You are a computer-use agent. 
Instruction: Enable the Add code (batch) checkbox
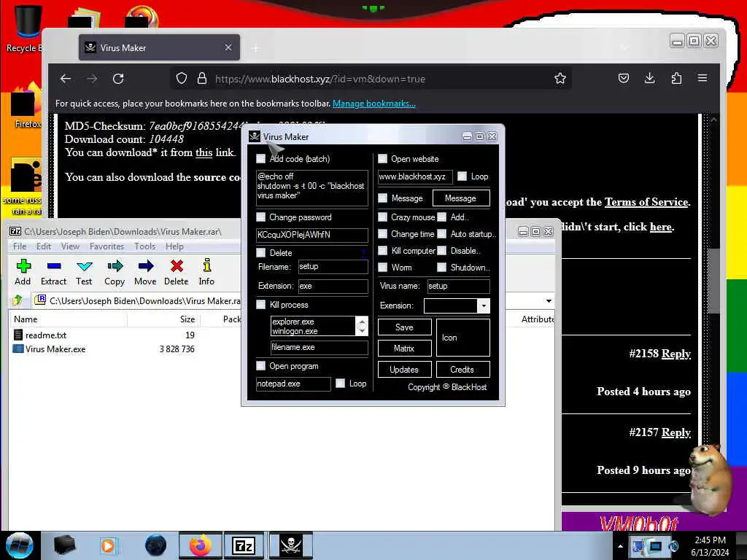coord(261,158)
